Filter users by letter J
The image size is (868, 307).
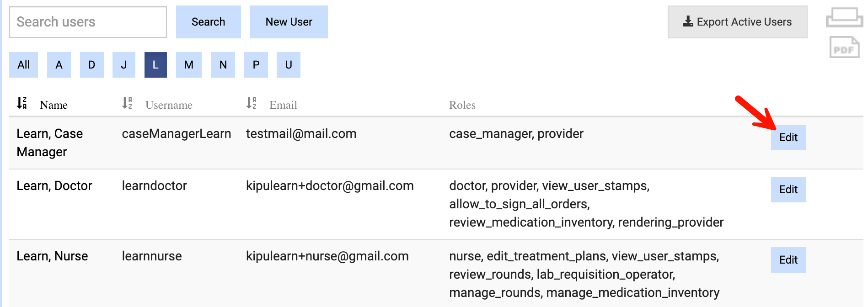click(x=124, y=65)
